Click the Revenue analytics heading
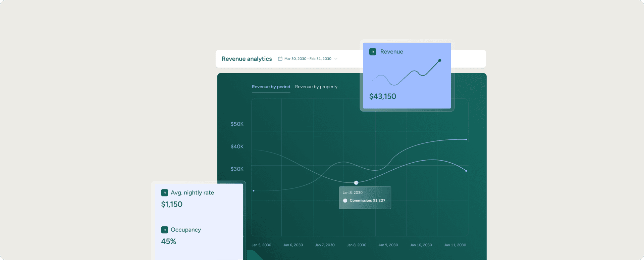The height and width of the screenshot is (260, 644). pyautogui.click(x=247, y=59)
